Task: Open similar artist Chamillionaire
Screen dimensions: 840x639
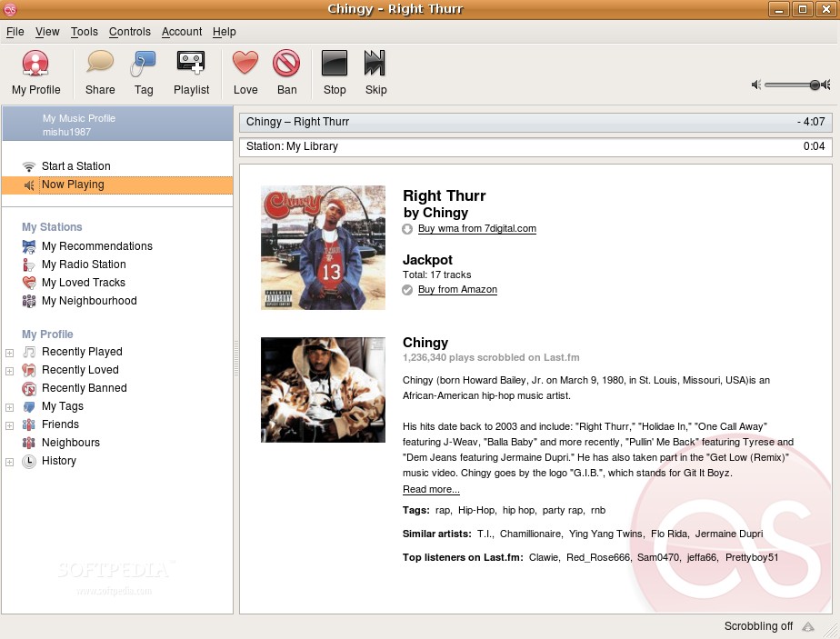Action: point(530,534)
